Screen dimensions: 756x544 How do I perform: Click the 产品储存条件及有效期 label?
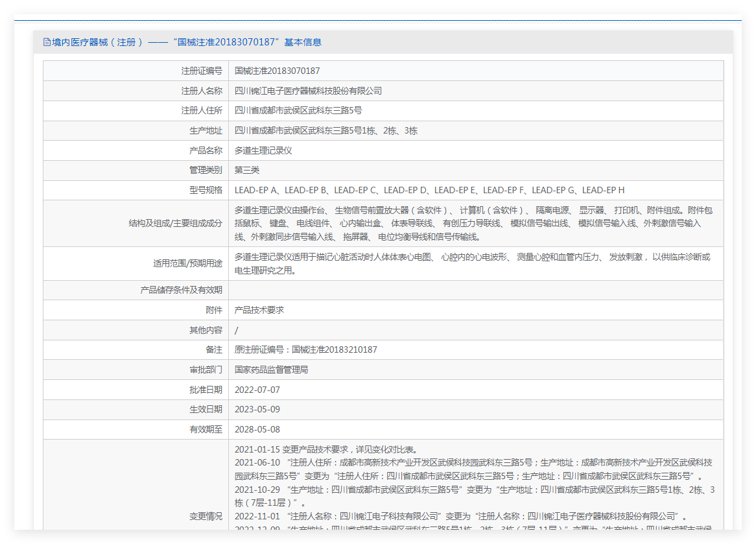coord(182,290)
